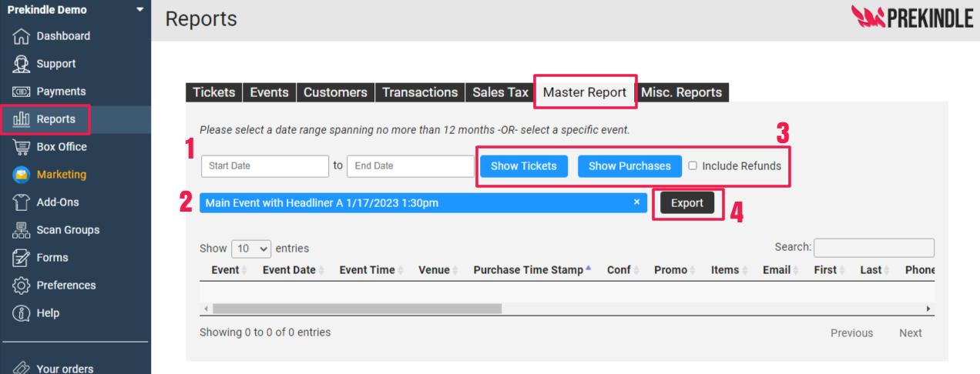Click the Start Date field
This screenshot has width=980, height=374.
coord(265,166)
